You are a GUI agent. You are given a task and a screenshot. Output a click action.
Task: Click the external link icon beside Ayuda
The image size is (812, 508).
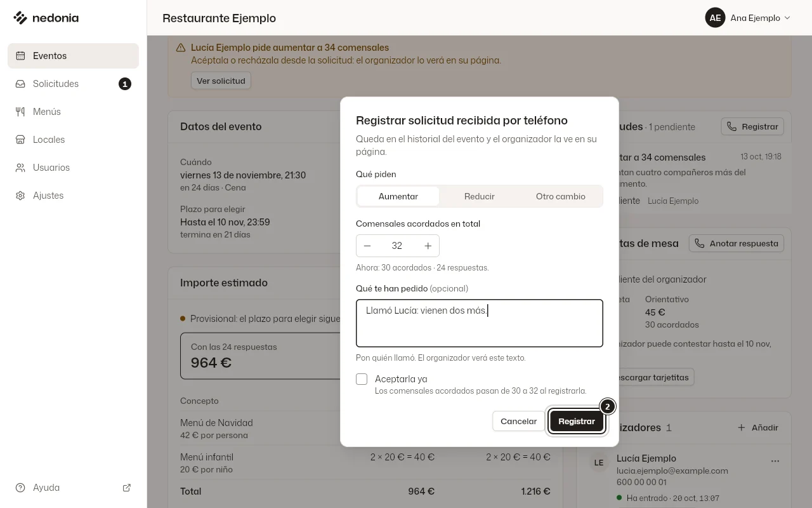127,488
